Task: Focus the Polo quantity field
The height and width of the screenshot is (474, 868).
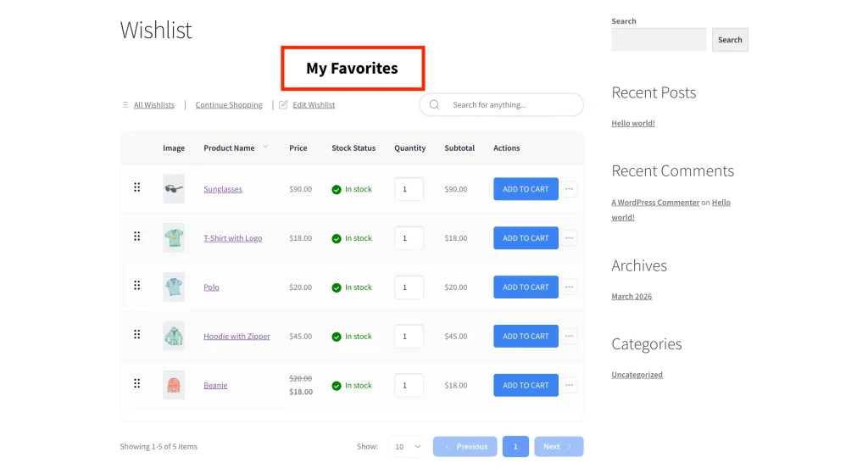Action: [409, 287]
